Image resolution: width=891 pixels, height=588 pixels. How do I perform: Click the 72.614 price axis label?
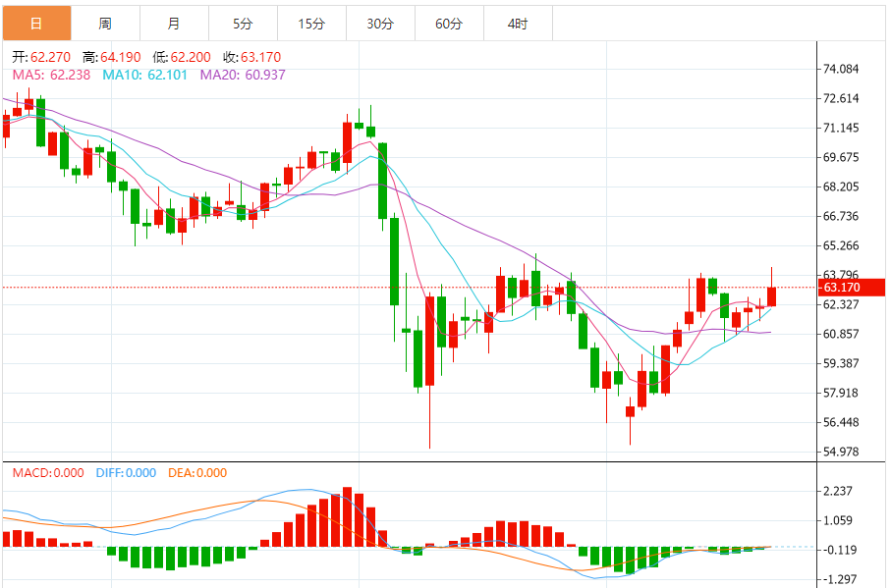pos(841,98)
